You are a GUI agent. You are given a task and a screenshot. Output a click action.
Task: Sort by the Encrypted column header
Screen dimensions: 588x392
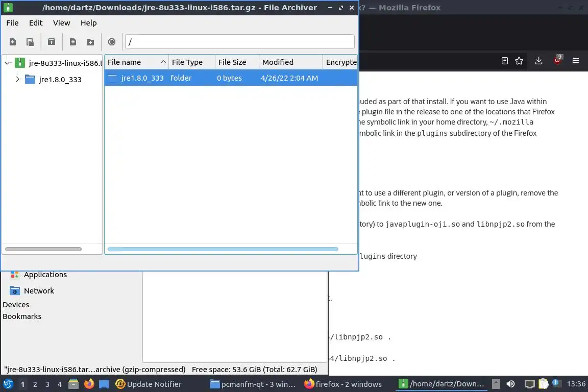(x=340, y=62)
